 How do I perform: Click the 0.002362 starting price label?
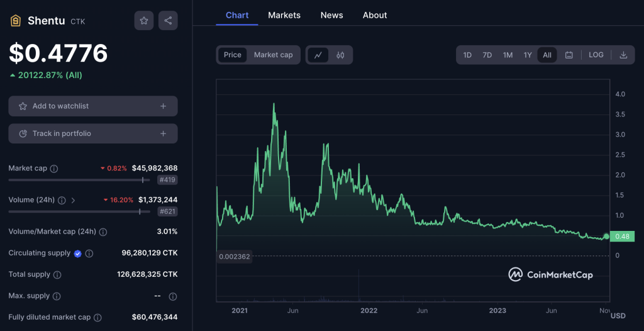point(234,257)
